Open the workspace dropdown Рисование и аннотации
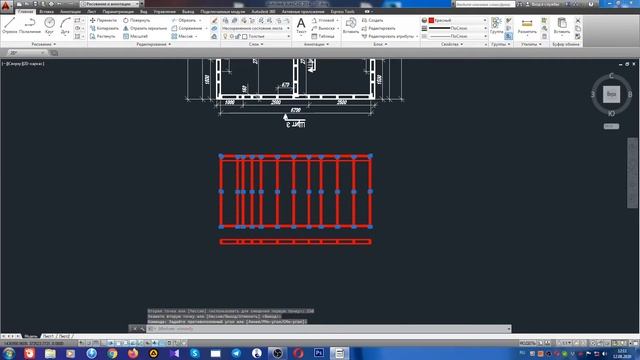Image resolution: width=640 pixels, height=360 pixels. [110, 4]
